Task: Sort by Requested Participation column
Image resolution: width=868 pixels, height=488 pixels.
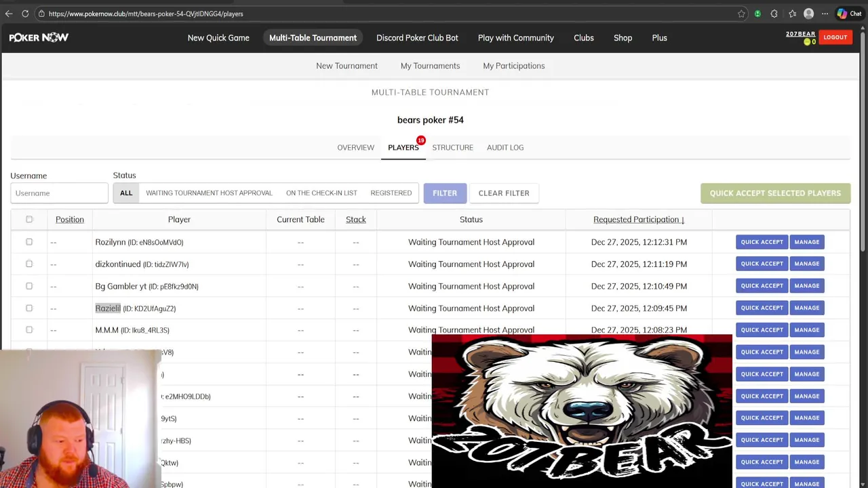Action: point(639,220)
